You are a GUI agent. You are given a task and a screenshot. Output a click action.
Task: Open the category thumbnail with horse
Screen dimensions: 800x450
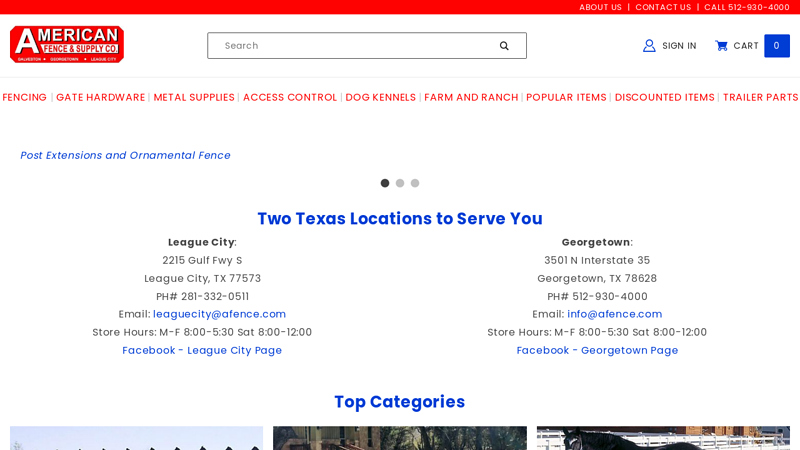coord(663,438)
